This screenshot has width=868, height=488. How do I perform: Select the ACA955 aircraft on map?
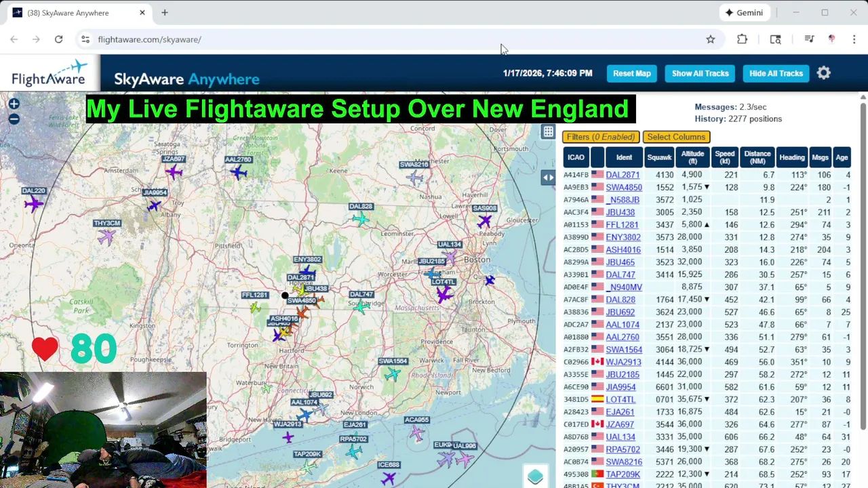click(416, 433)
